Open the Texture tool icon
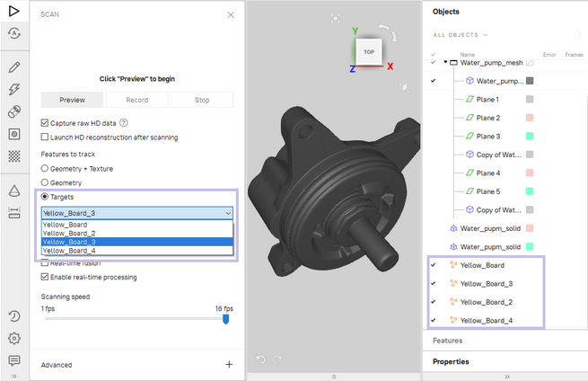The image size is (588, 381). tap(13, 134)
